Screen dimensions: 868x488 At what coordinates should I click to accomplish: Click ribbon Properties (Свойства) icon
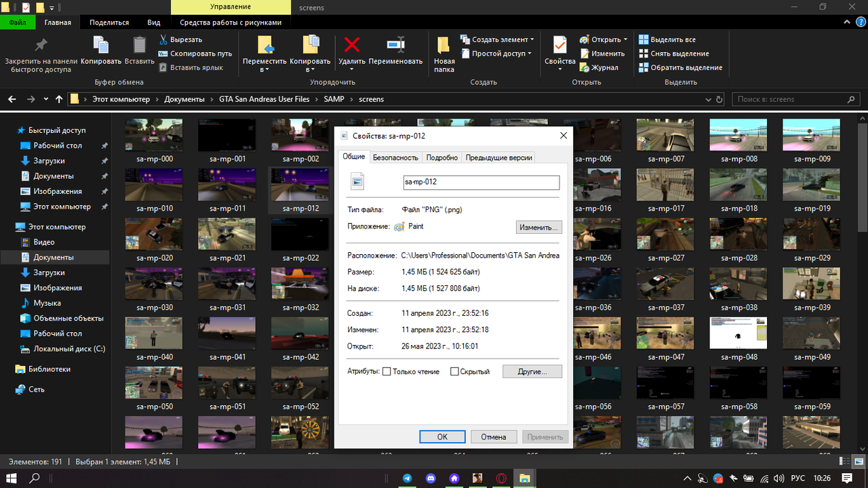click(559, 54)
